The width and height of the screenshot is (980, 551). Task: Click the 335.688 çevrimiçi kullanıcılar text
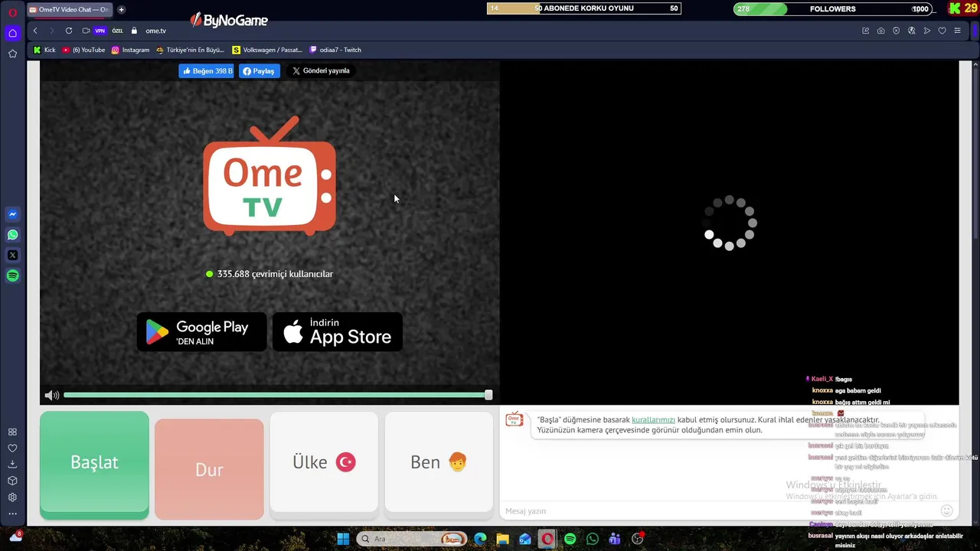tap(275, 274)
